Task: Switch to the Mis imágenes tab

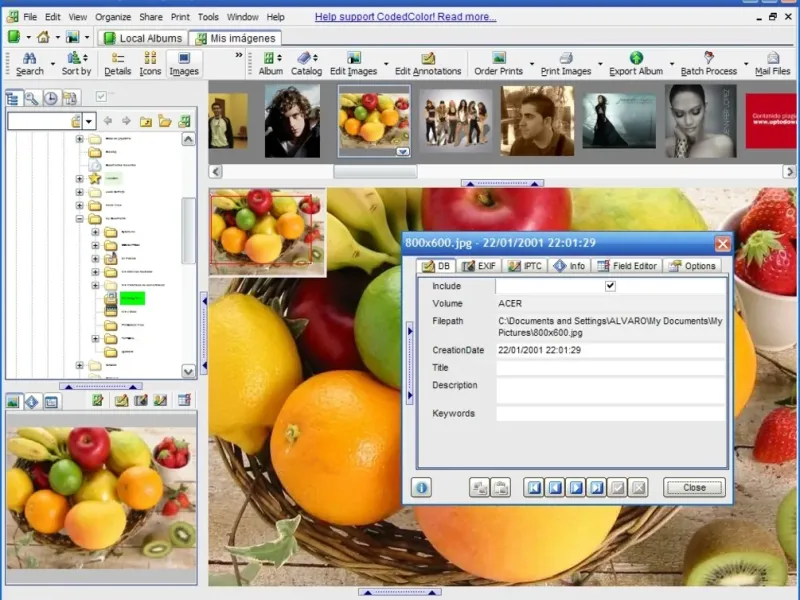Action: [x=236, y=38]
